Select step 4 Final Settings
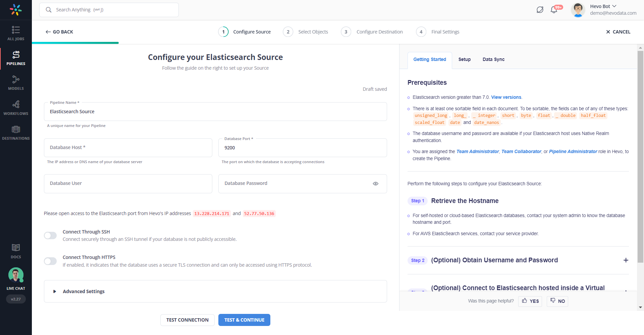The width and height of the screenshot is (644, 335). click(x=438, y=32)
